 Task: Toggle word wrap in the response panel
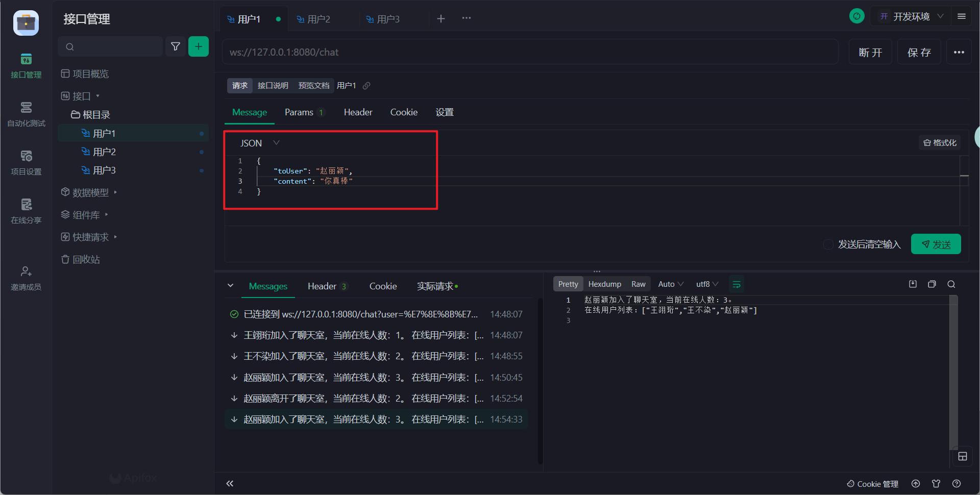[737, 284]
